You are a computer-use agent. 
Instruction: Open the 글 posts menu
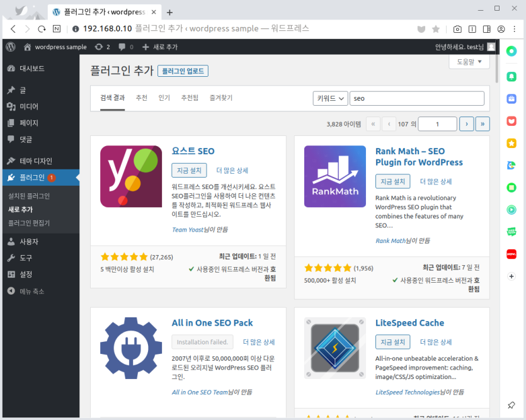(41, 90)
